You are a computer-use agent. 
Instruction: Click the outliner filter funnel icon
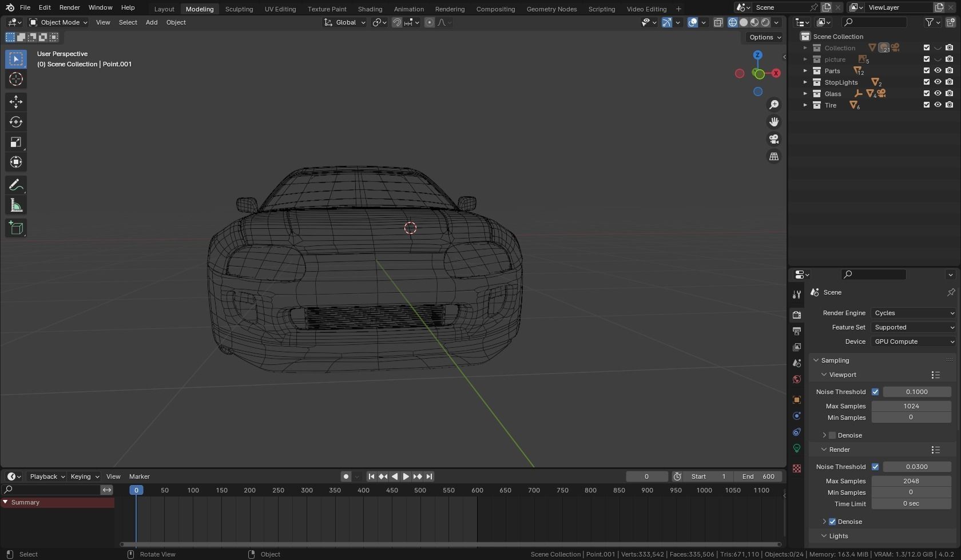click(x=930, y=22)
